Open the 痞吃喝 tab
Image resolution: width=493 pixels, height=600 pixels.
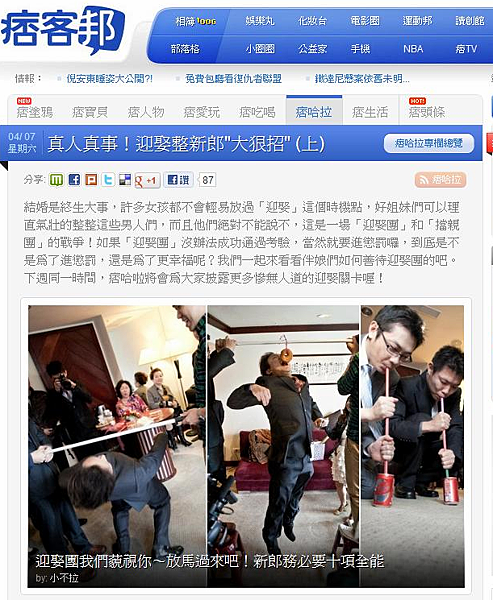[x=257, y=112]
